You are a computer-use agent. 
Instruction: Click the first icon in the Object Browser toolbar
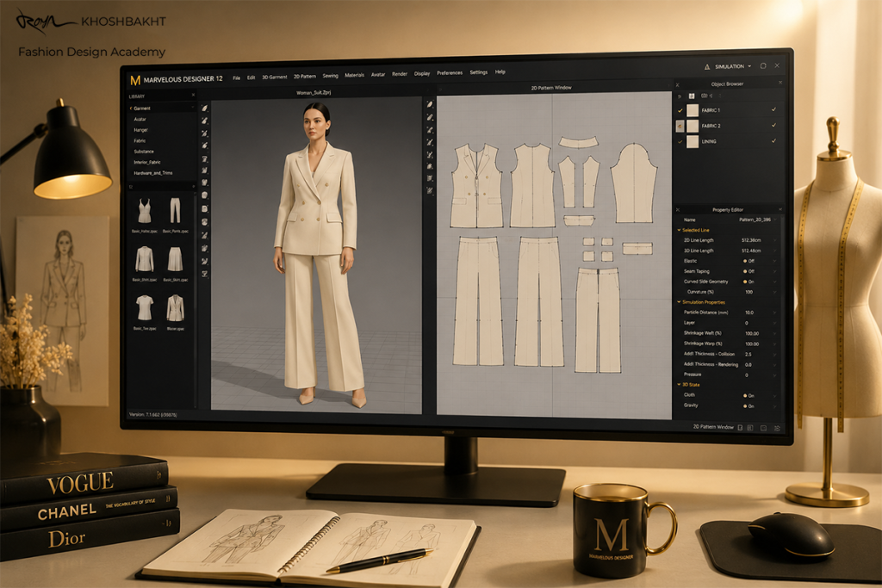(x=680, y=96)
